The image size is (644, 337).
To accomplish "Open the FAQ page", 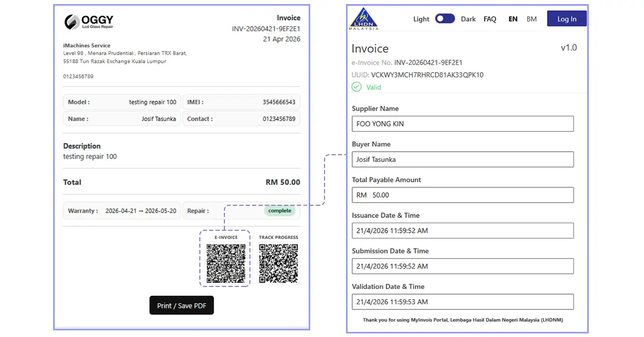I will pyautogui.click(x=490, y=18).
